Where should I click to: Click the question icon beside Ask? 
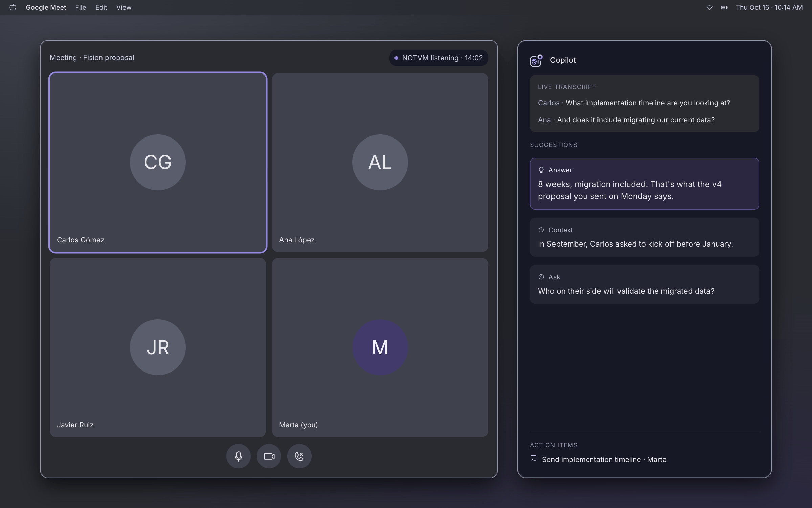tap(541, 277)
